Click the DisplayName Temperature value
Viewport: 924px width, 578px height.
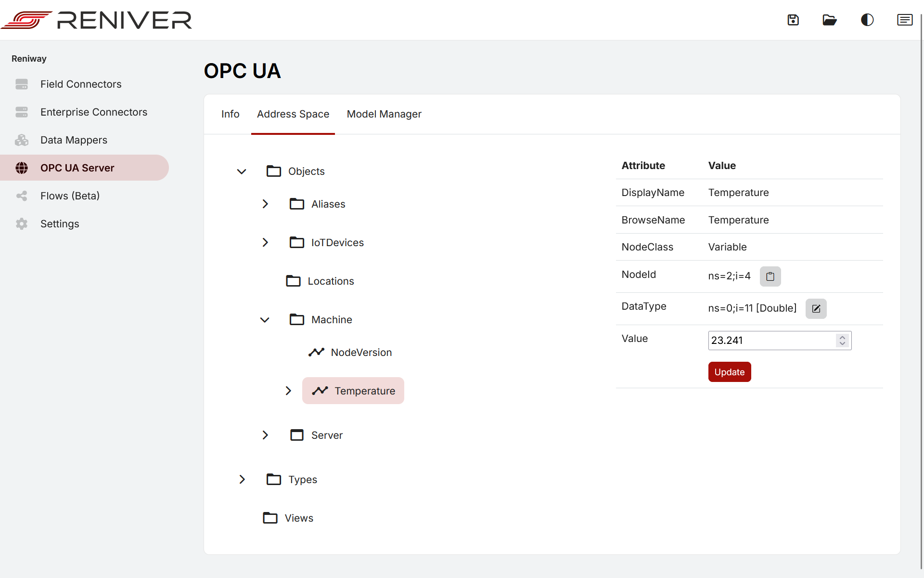click(x=738, y=193)
